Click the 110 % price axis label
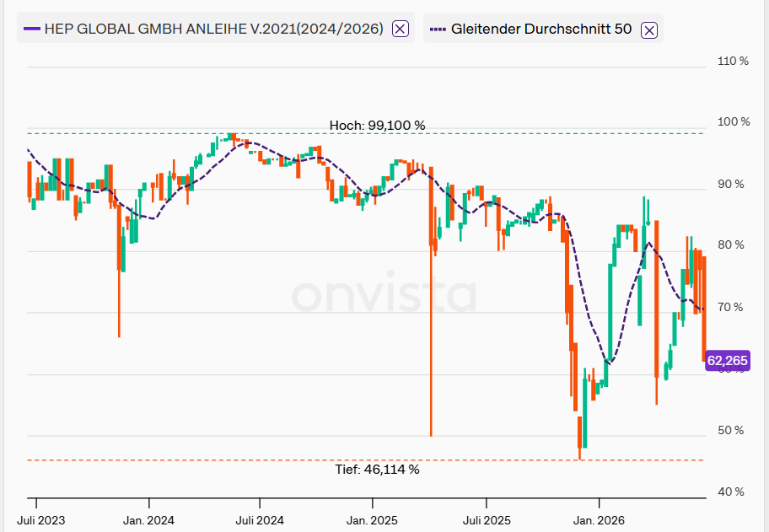 [733, 61]
